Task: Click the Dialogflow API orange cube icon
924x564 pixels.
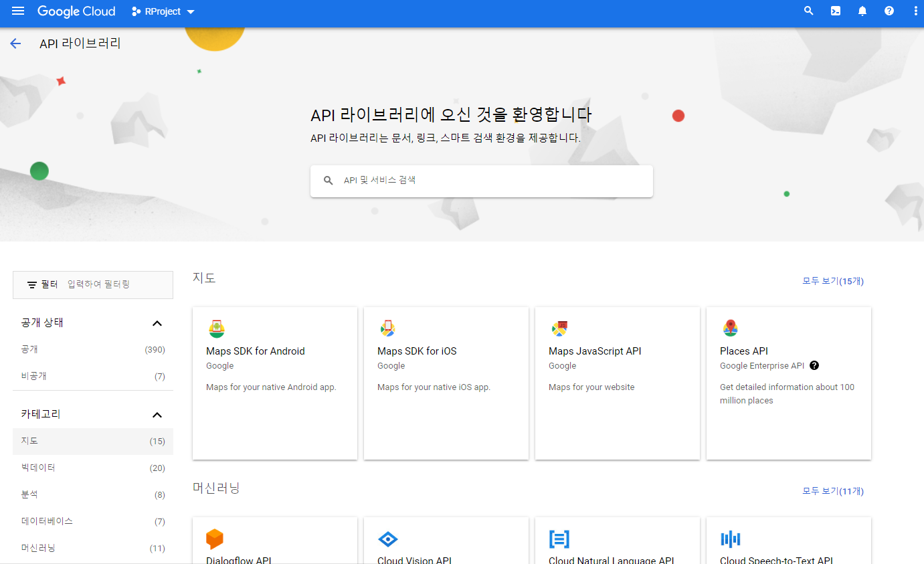Action: click(x=215, y=539)
